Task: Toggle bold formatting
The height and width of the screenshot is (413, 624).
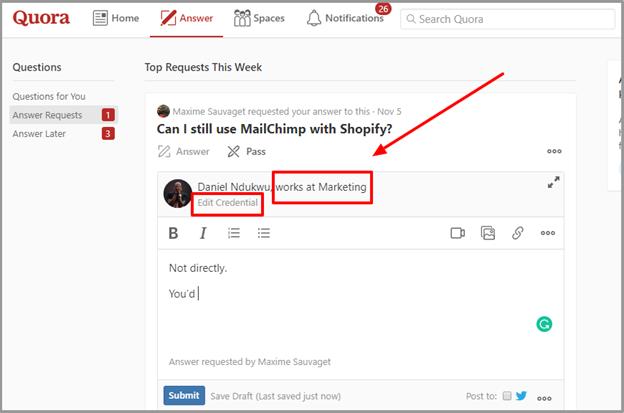Action: 173,233
